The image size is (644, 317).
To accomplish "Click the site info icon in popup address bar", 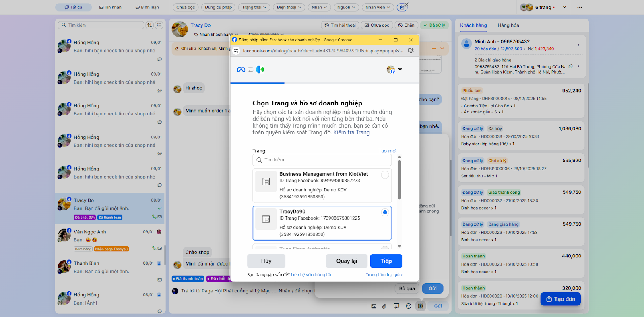I will pos(236,51).
